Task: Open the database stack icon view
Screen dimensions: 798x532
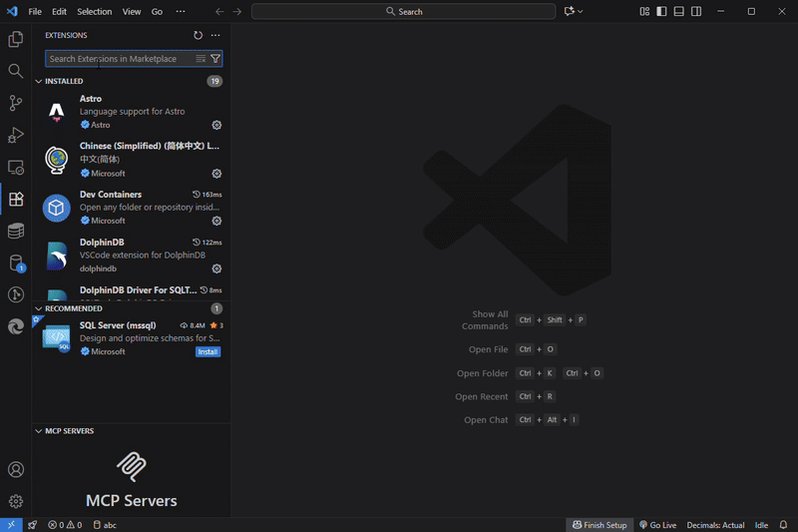Action: [16, 231]
